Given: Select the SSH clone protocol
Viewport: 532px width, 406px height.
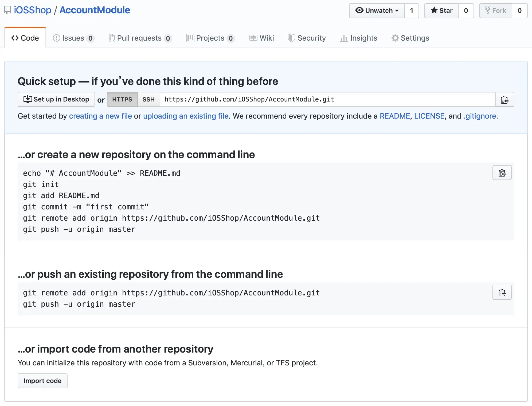Looking at the screenshot, I should [x=148, y=99].
